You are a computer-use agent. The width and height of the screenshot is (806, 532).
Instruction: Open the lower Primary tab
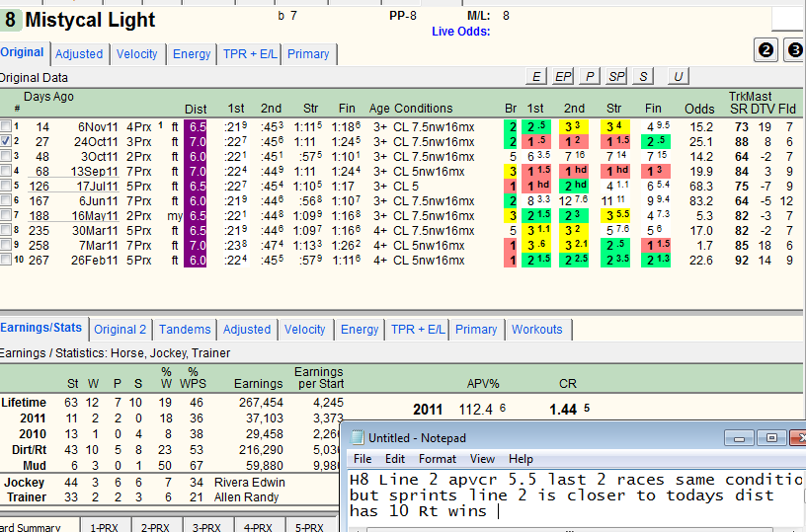click(476, 330)
